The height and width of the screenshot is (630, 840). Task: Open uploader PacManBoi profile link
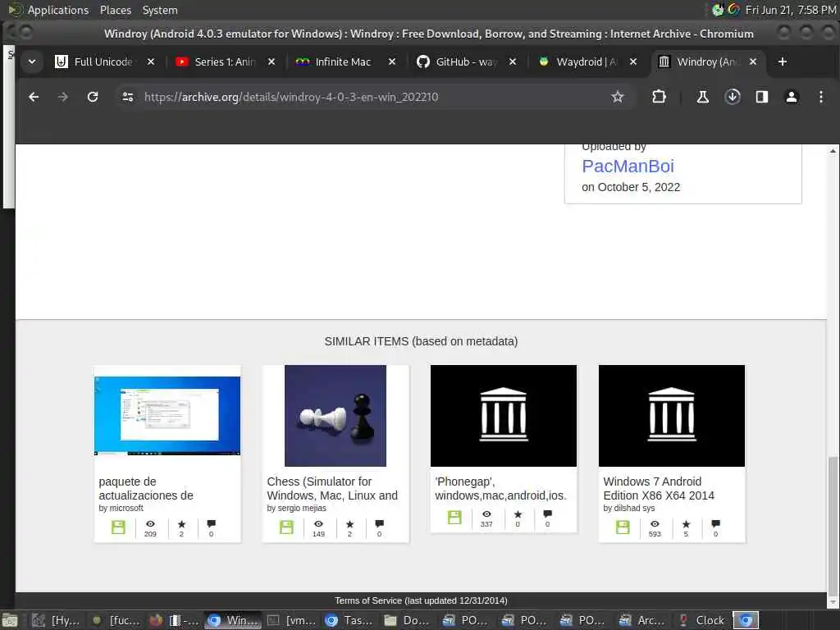click(628, 166)
